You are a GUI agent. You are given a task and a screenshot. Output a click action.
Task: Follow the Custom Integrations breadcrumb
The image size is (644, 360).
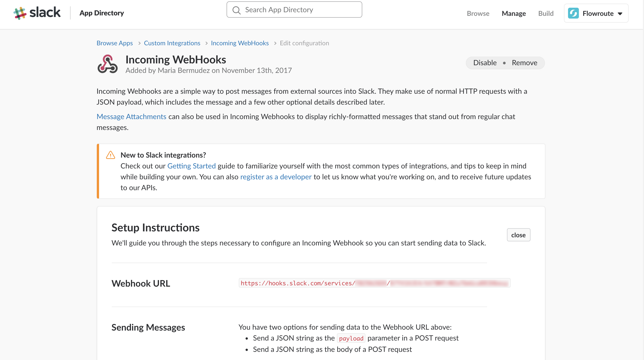click(172, 43)
